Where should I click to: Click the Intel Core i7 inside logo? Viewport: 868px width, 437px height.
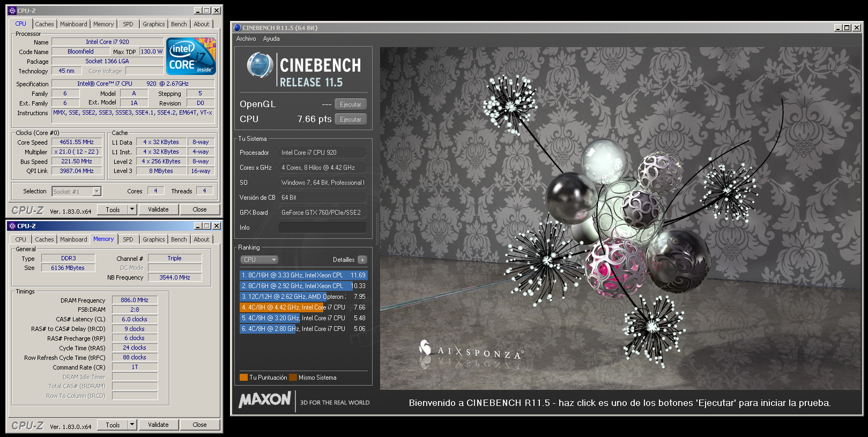pyautogui.click(x=191, y=56)
